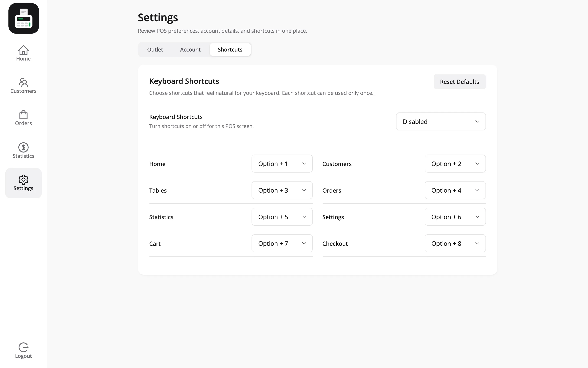
Task: Expand the Statistics shortcut Option + 5 dropdown
Action: coord(282,217)
